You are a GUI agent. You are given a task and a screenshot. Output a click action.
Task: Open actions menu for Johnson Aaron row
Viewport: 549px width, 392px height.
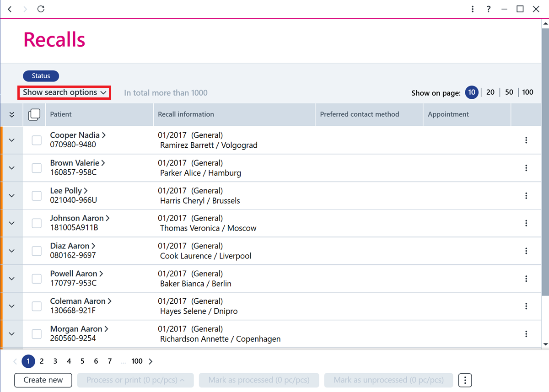(526, 223)
